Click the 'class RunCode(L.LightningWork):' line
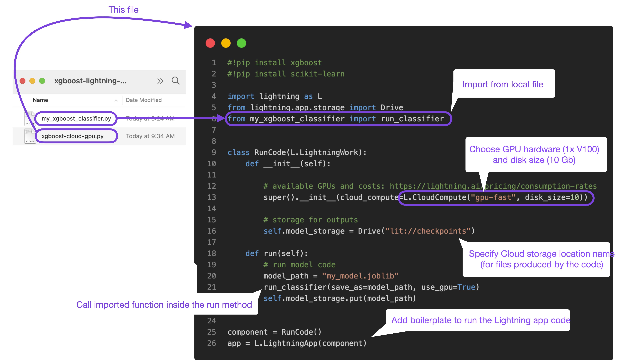Viewport: 625px width, 364px height. 297,152
